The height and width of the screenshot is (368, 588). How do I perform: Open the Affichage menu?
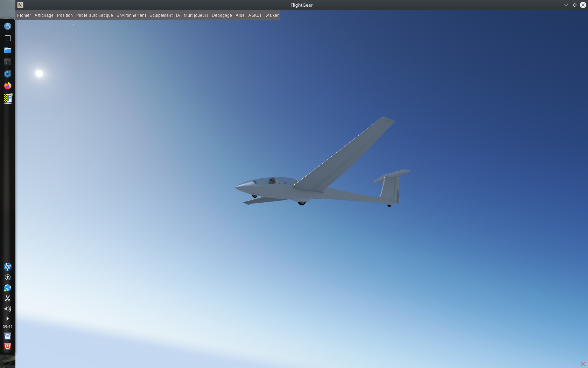(44, 15)
